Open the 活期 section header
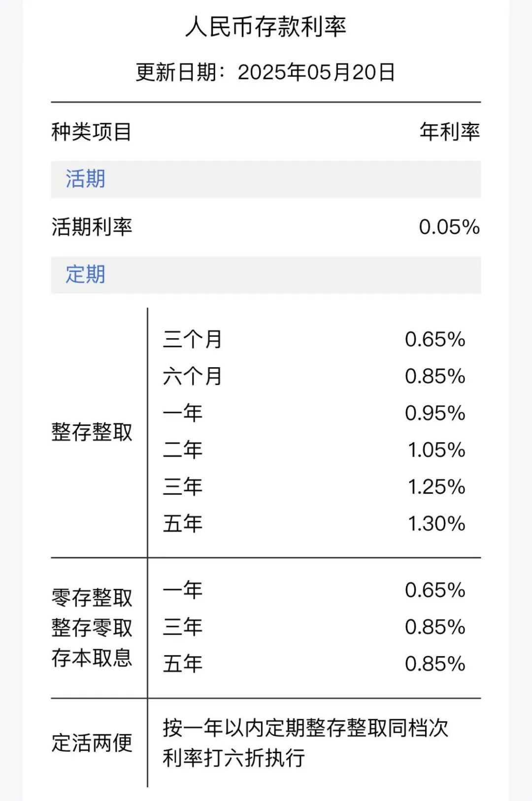Image resolution: width=532 pixels, height=801 pixels. click(x=86, y=179)
